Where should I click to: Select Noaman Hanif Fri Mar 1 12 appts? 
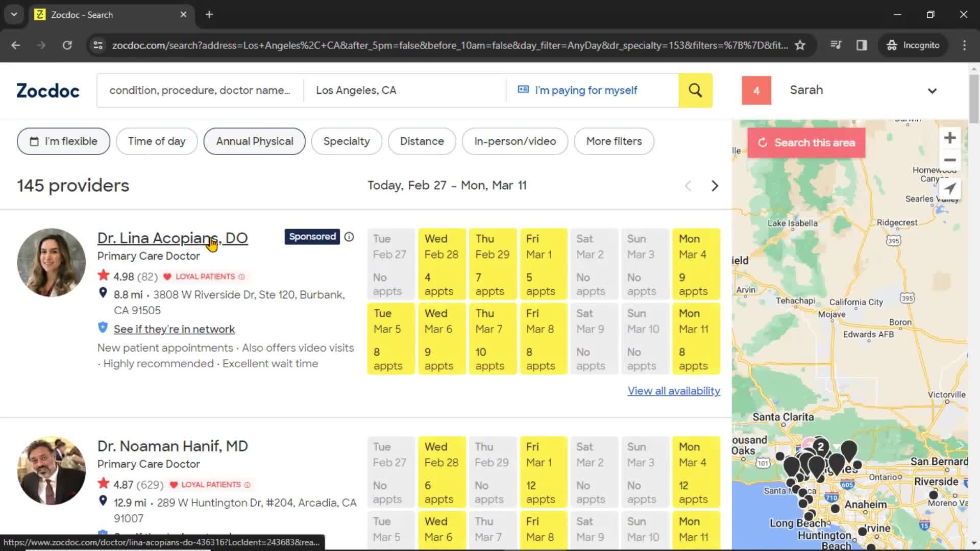[544, 472]
